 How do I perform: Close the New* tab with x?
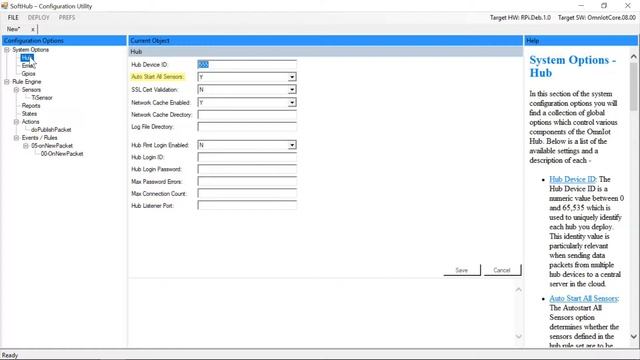tap(33, 29)
